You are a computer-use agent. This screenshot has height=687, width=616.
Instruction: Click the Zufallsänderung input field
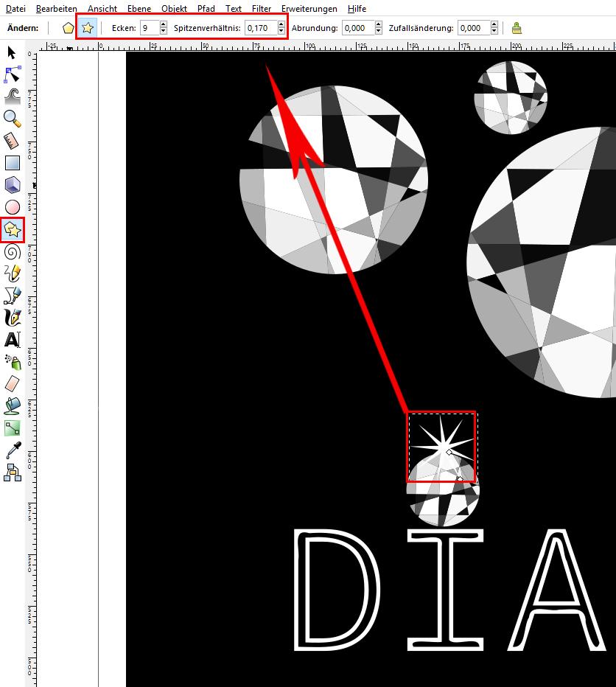[x=474, y=28]
